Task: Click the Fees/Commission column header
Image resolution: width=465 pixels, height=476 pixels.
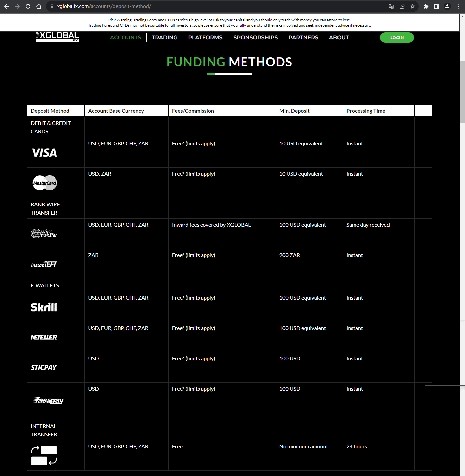Action: tap(222, 111)
